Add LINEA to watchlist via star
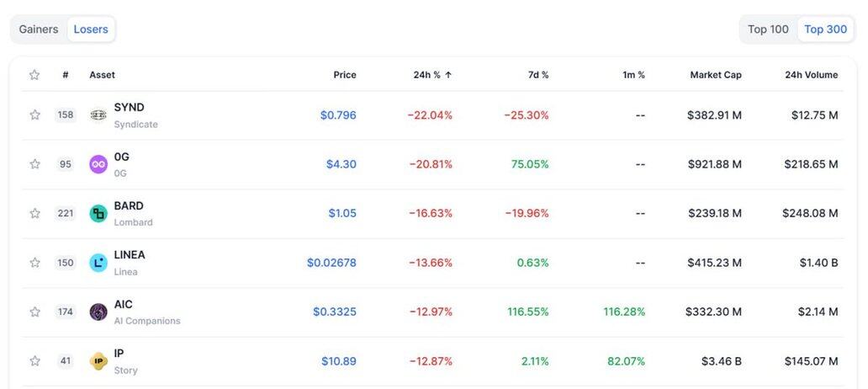The image size is (868, 389). 34,262
